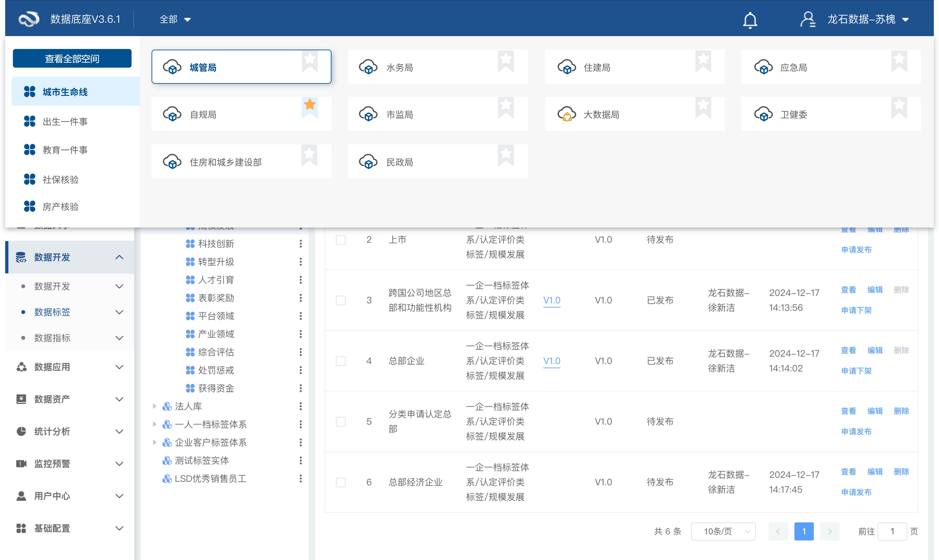Image resolution: width=939 pixels, height=560 pixels.
Task: Click 申请下架 link for 总部企业
Action: (856, 371)
